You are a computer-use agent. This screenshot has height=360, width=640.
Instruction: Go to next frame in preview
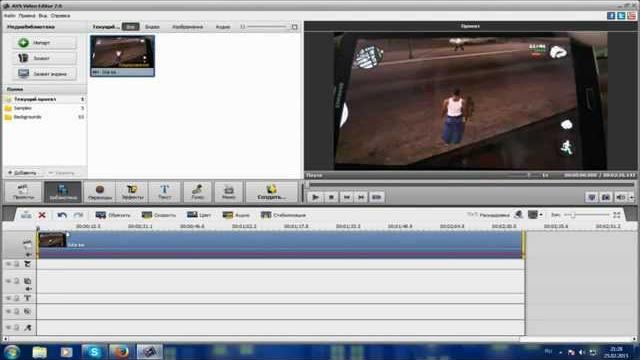point(361,198)
